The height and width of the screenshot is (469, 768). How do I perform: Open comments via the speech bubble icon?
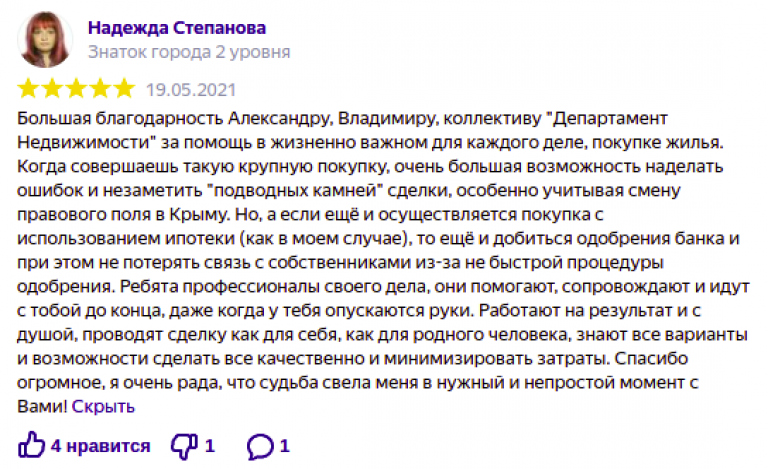pos(260,446)
